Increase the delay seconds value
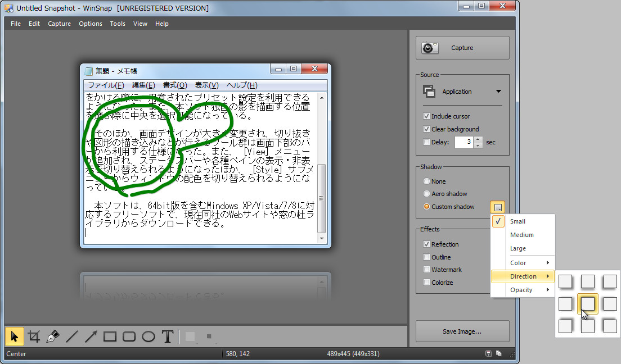621x364 pixels. click(x=478, y=139)
